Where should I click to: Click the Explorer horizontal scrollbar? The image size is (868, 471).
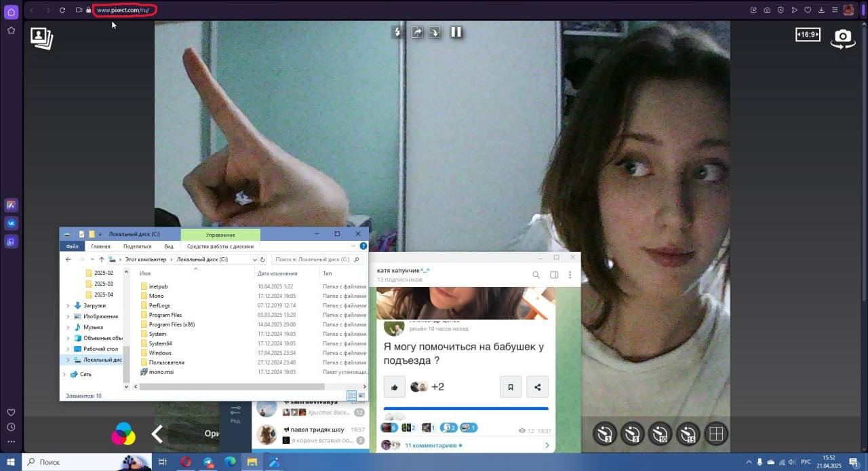coord(231,386)
